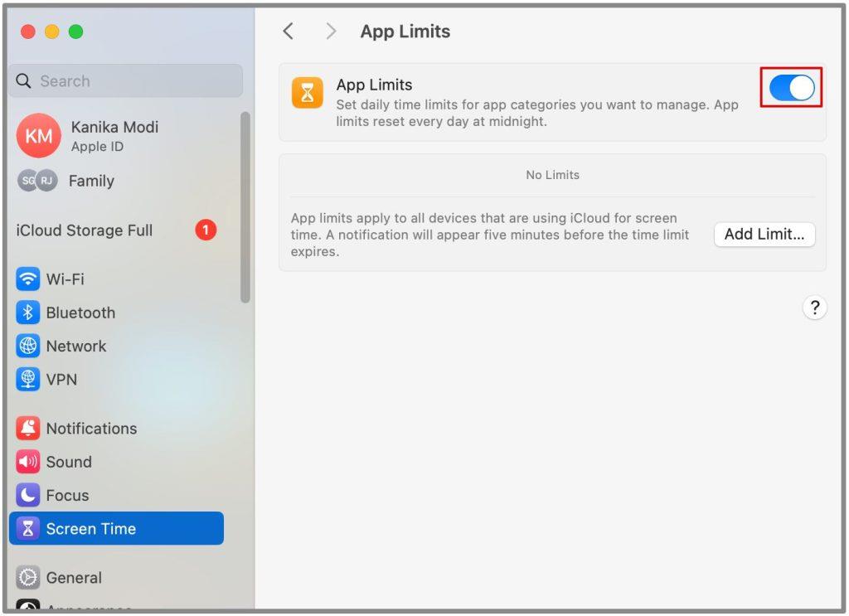Open Notifications settings
The width and height of the screenshot is (849, 616).
click(x=116, y=428)
